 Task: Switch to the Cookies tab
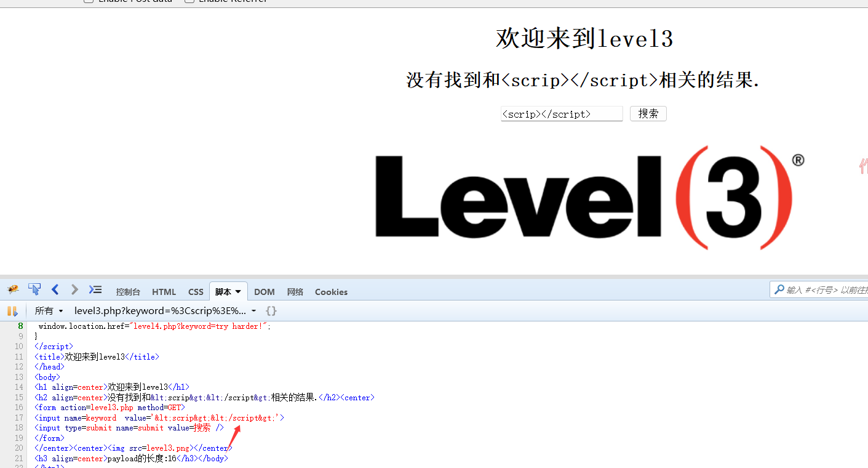pos(331,292)
